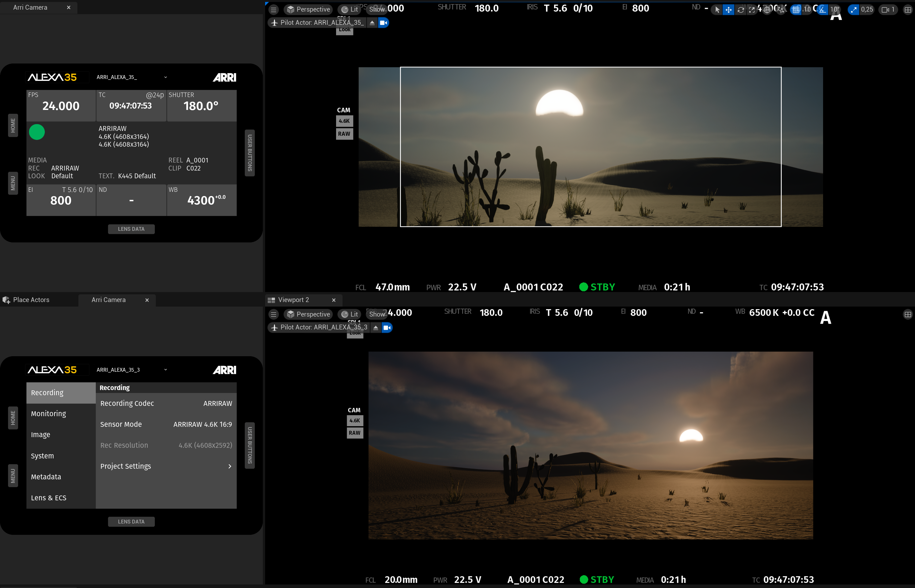The height and width of the screenshot is (588, 915).
Task: Toggle world coordinate system globe icon
Action: click(767, 10)
